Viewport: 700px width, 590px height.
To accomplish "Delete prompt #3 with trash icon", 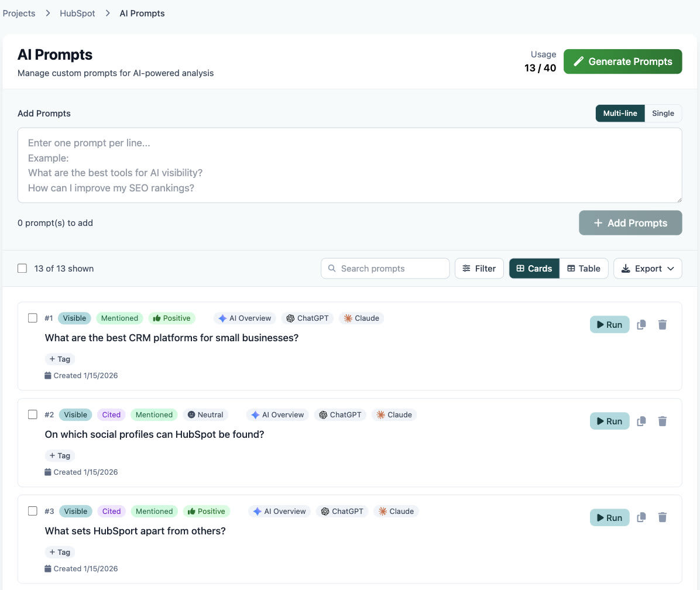I will pos(662,517).
